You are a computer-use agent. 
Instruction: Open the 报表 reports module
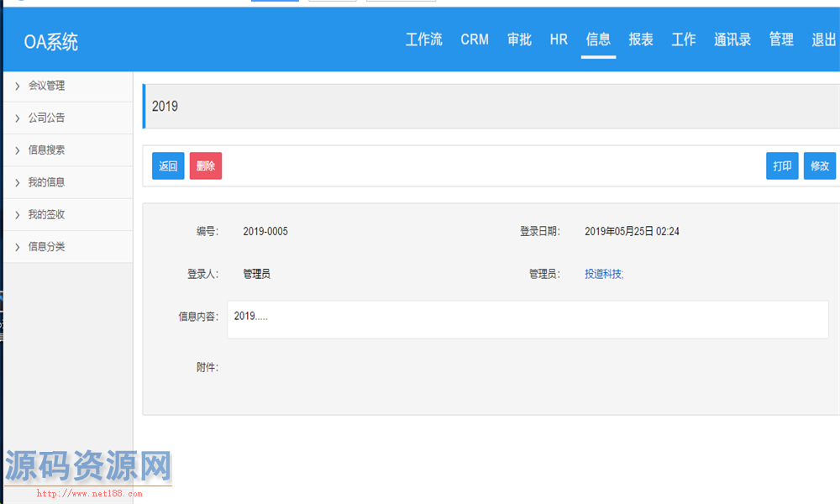(640, 39)
